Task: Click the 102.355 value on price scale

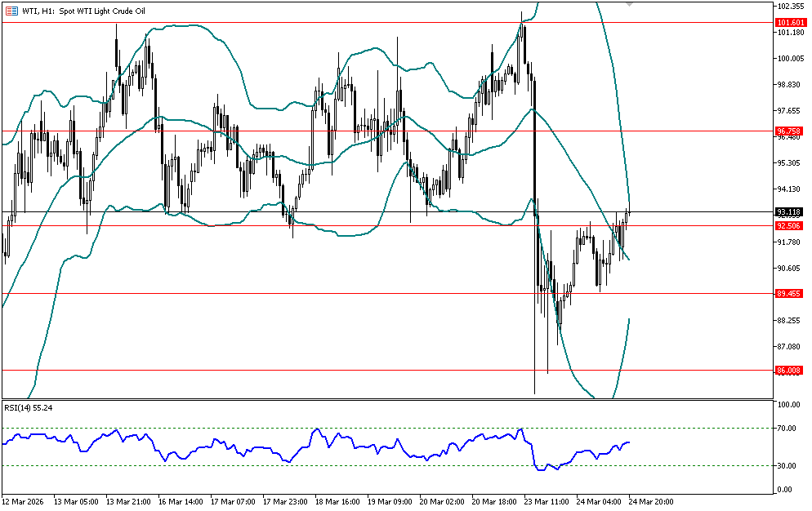Action: [791, 6]
